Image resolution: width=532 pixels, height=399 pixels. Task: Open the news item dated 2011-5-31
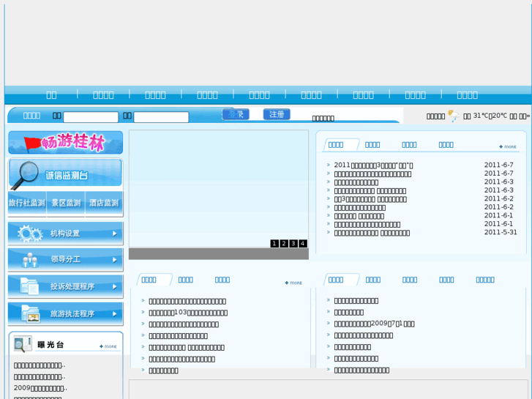pyautogui.click(x=372, y=233)
